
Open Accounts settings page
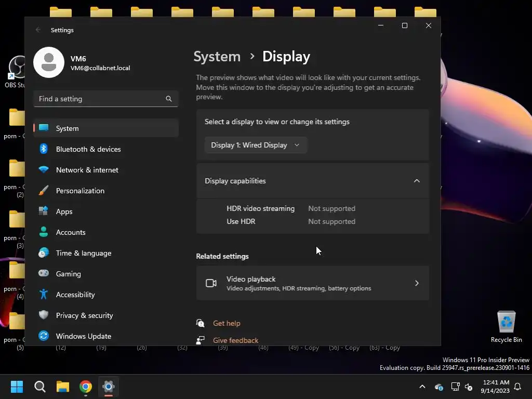106,232
